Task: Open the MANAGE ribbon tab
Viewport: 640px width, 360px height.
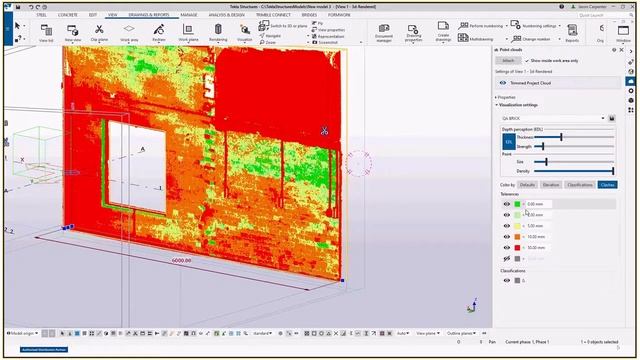Action: coord(189,15)
